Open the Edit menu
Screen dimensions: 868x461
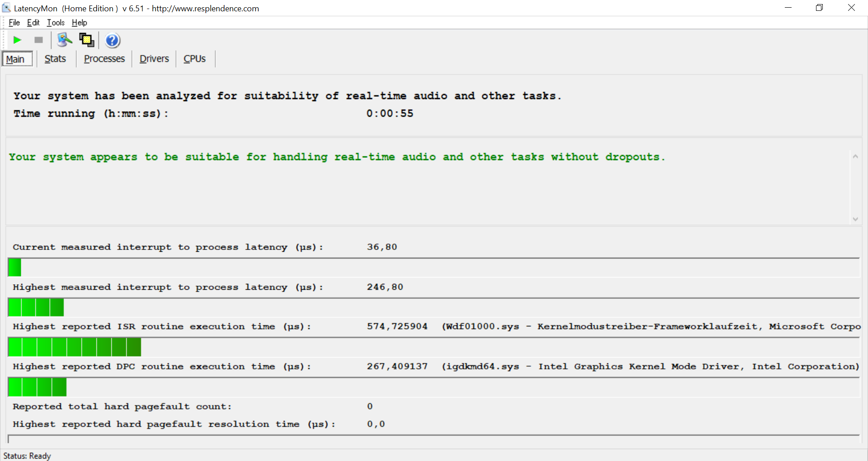[33, 23]
